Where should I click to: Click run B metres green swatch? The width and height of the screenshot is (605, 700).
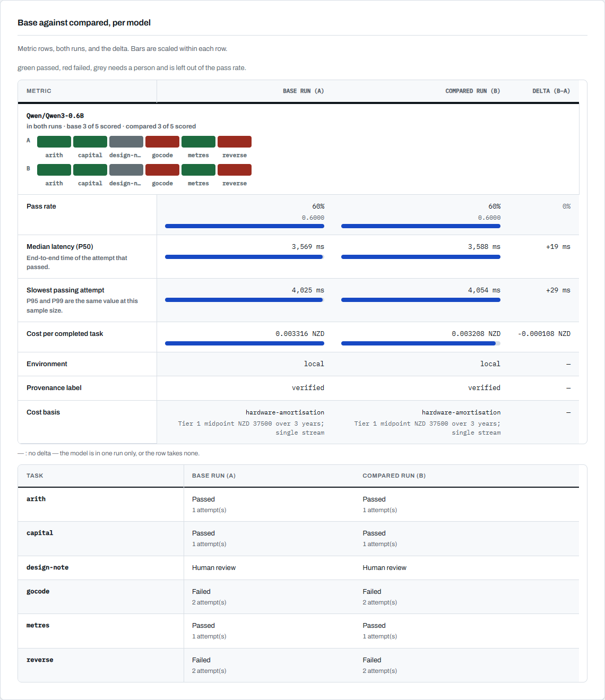198,170
